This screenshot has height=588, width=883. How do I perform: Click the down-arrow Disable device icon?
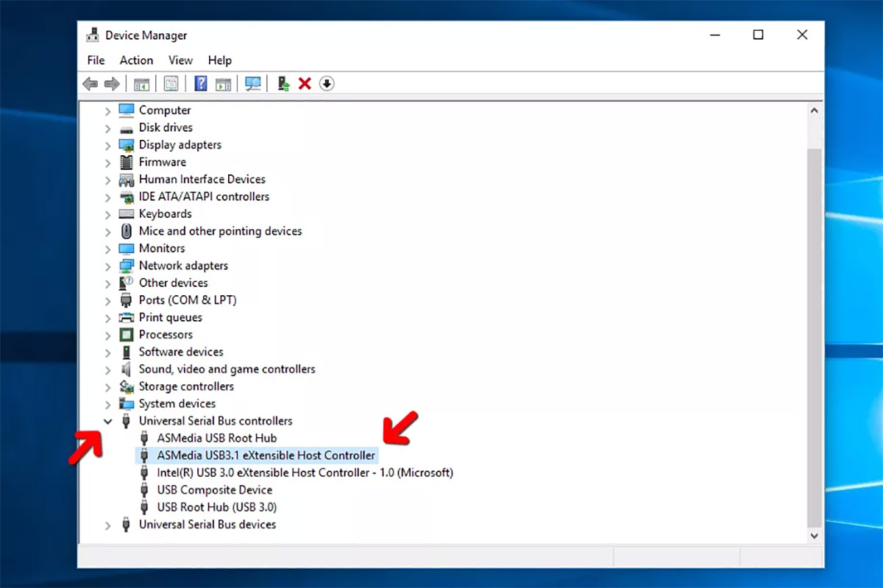pyautogui.click(x=327, y=84)
